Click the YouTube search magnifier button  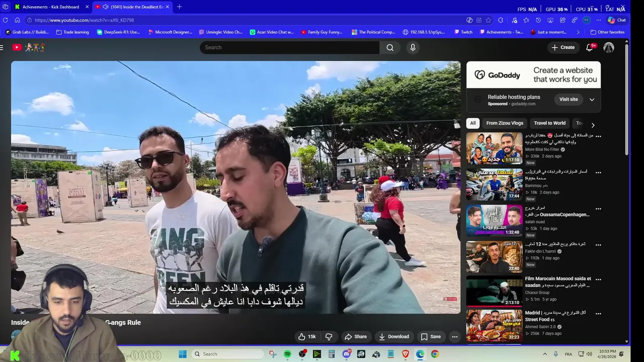click(x=390, y=47)
